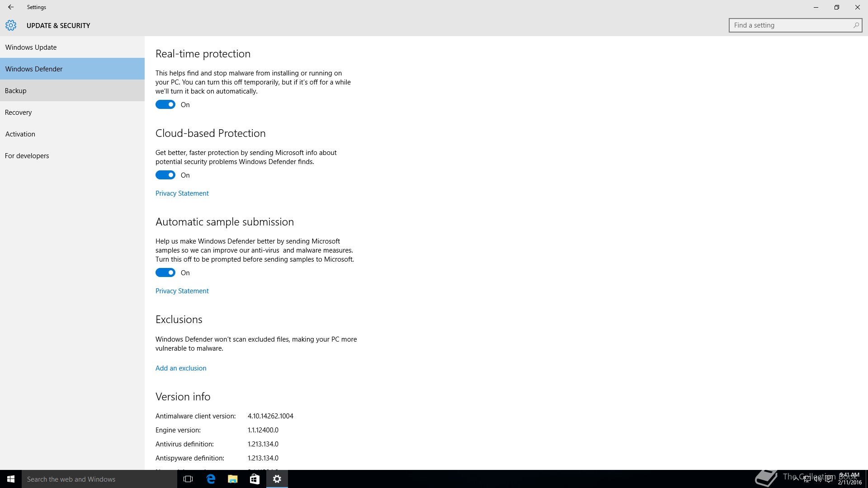The image size is (868, 488).
Task: Go to the For developers page
Action: [27, 156]
